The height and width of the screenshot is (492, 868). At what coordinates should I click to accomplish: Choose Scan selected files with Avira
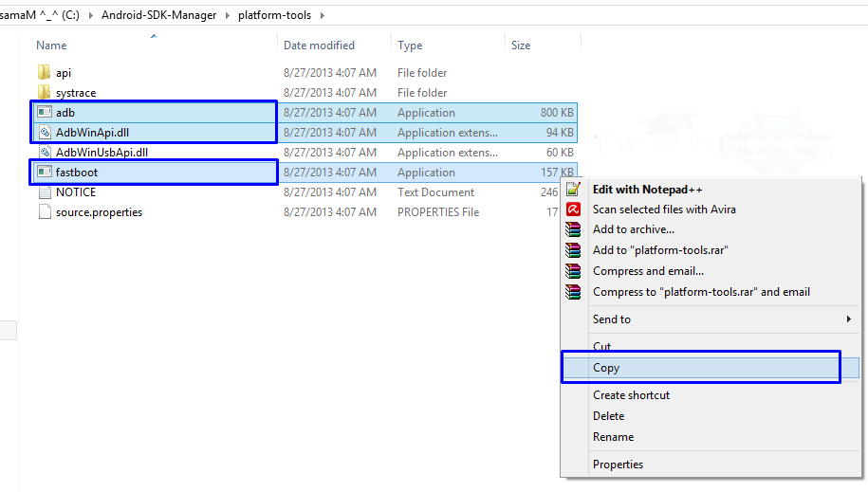point(664,210)
